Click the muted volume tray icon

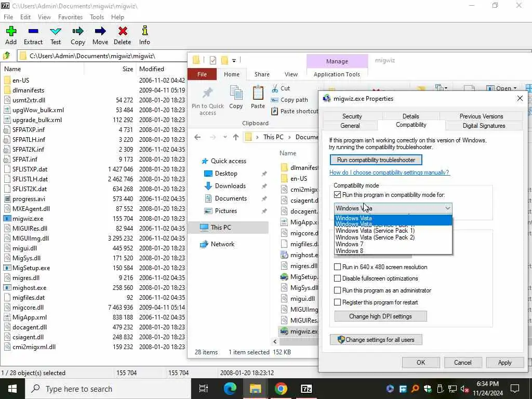tap(464, 389)
